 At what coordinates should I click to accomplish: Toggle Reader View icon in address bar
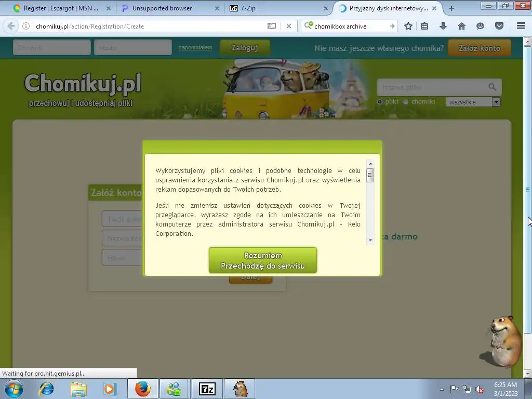pyautogui.click(x=271, y=26)
